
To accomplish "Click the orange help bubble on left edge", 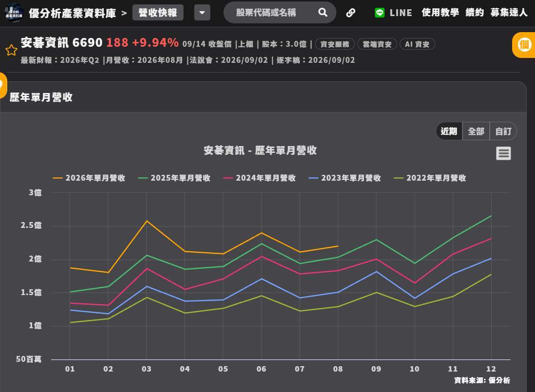I will point(2,85).
